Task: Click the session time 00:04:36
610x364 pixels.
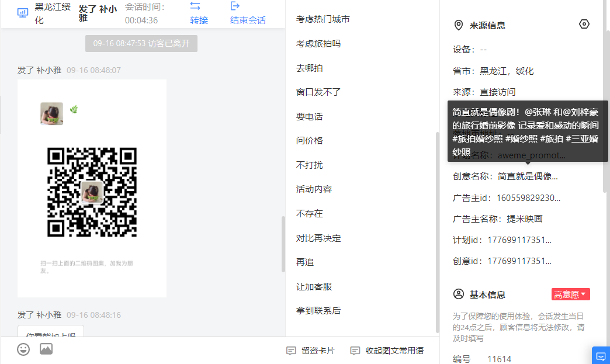Action: point(141,20)
